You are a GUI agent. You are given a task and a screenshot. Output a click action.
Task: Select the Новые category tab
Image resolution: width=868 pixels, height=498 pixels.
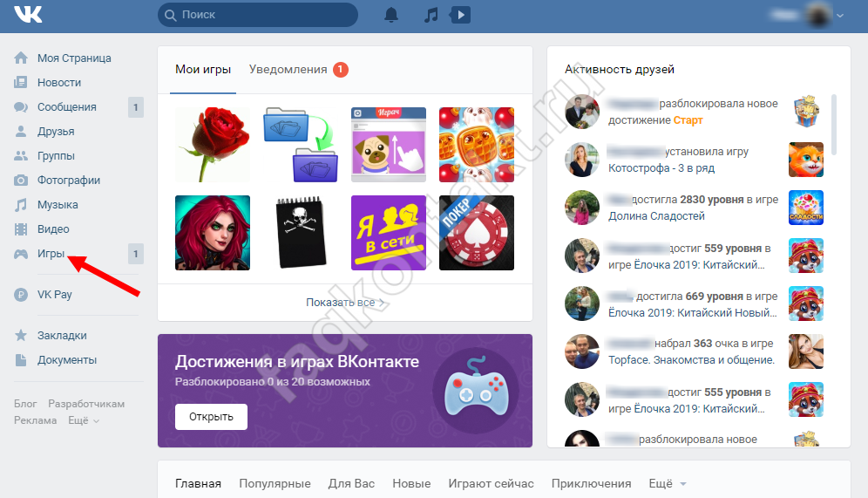pyautogui.click(x=411, y=483)
